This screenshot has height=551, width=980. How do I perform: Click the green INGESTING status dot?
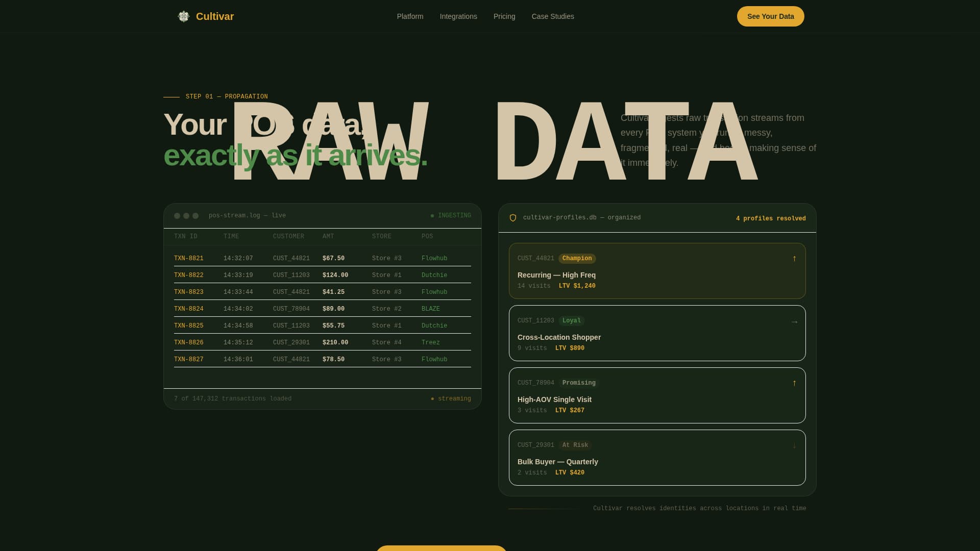pyautogui.click(x=432, y=216)
